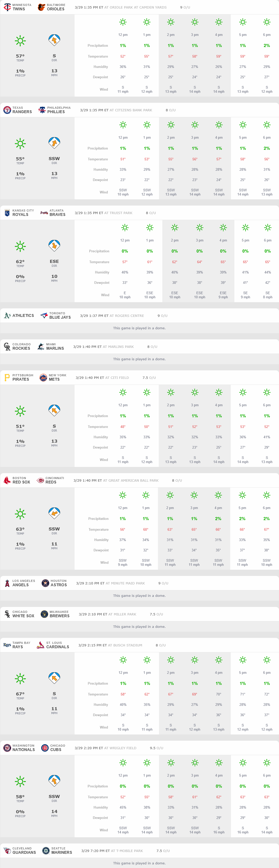Click the large sun icon for Rays-Cardinals game

click(x=20, y=678)
